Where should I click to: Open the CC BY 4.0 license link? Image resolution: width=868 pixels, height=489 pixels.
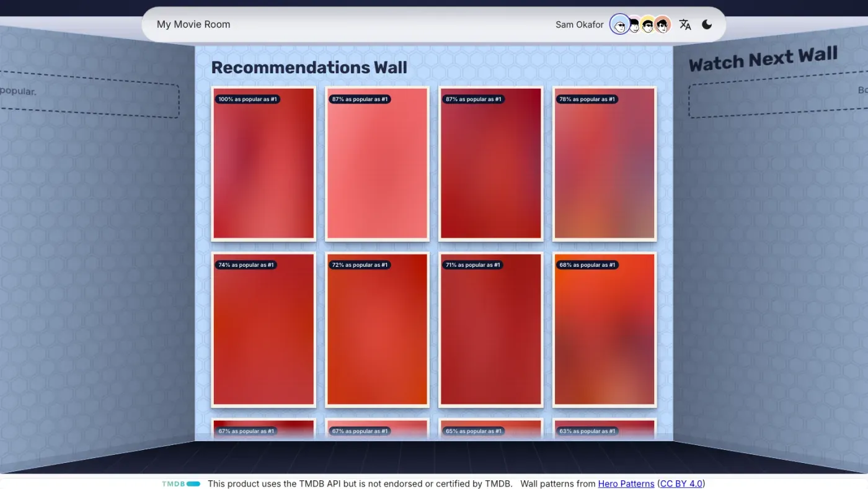[681, 484]
